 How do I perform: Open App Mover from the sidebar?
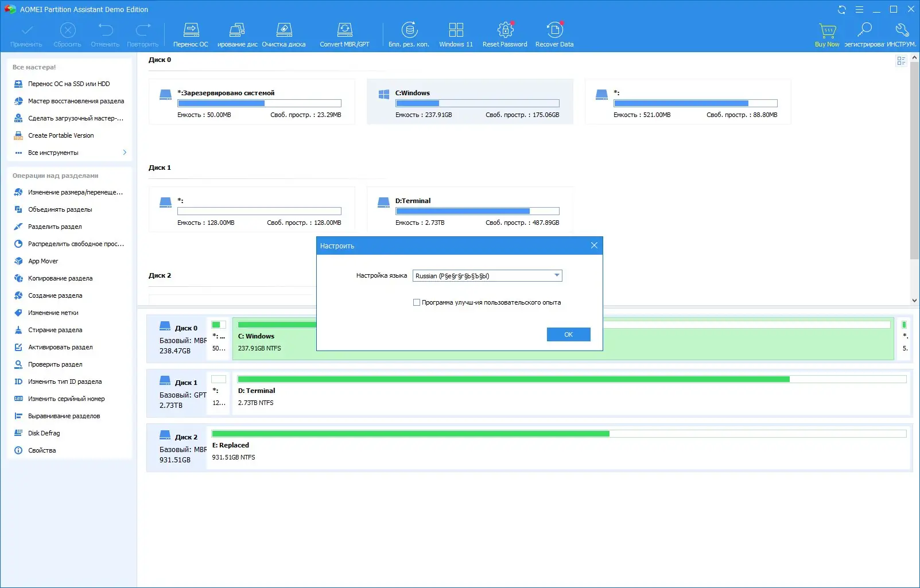pyautogui.click(x=43, y=261)
